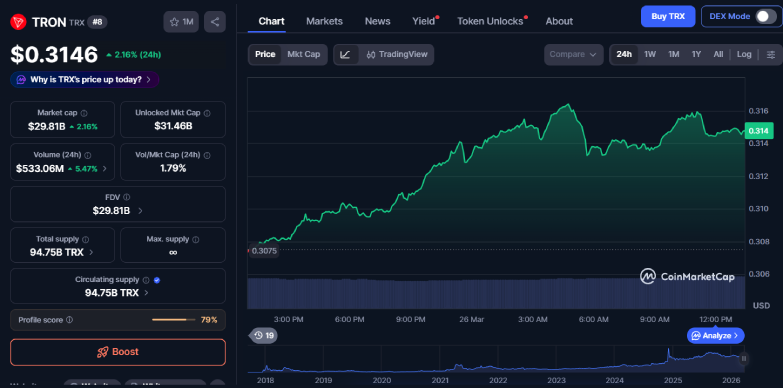Click the Analyze button
Viewport: 783px width, 388px height.
pyautogui.click(x=716, y=336)
